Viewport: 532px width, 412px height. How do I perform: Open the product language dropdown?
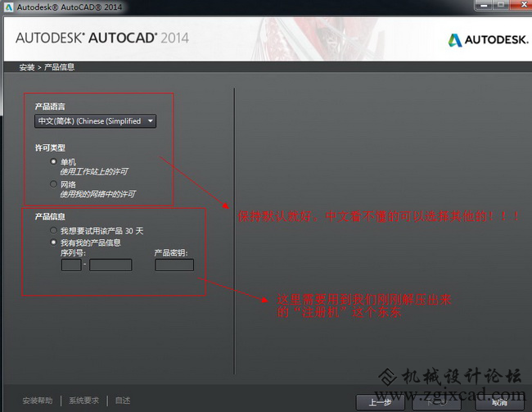pyautogui.click(x=95, y=121)
